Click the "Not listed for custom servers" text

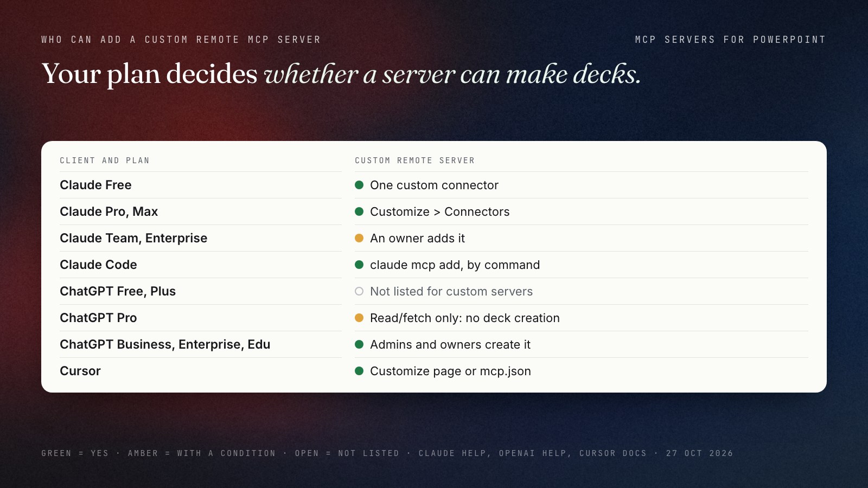tap(451, 291)
